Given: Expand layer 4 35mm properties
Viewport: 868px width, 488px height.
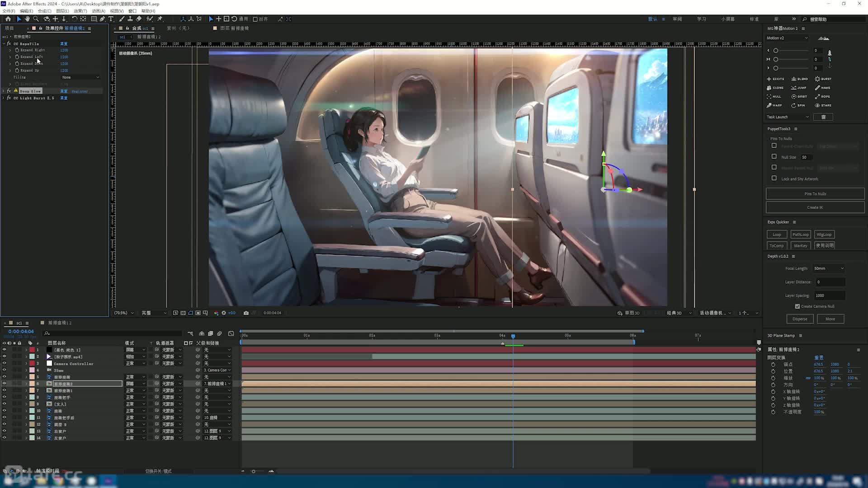Looking at the screenshot, I should click(26, 370).
